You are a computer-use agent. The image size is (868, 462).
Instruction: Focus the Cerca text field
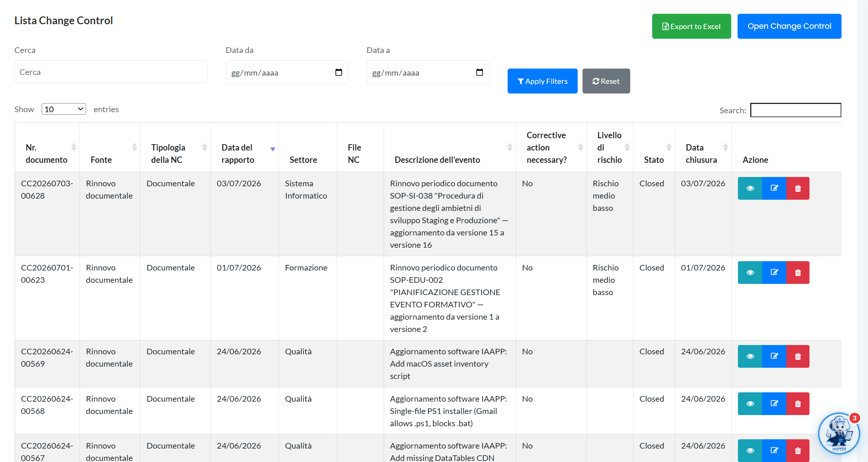pyautogui.click(x=111, y=72)
